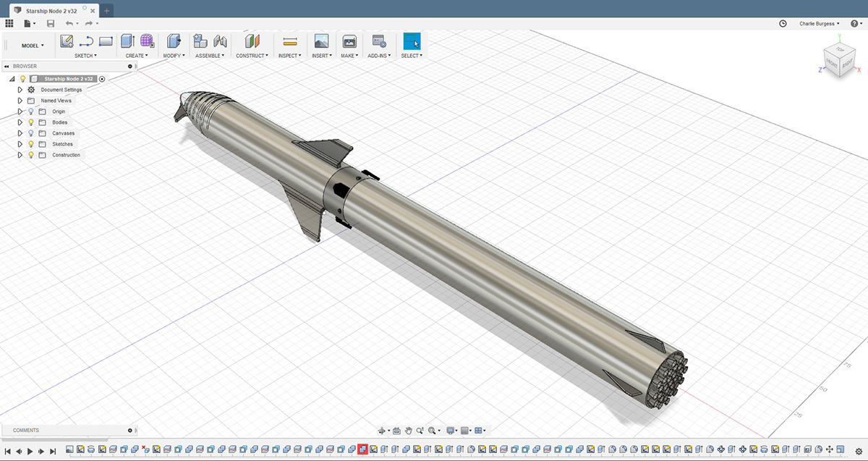This screenshot has height=461, width=868.
Task: Toggle the Sketches folder light bulb
Action: coord(31,144)
